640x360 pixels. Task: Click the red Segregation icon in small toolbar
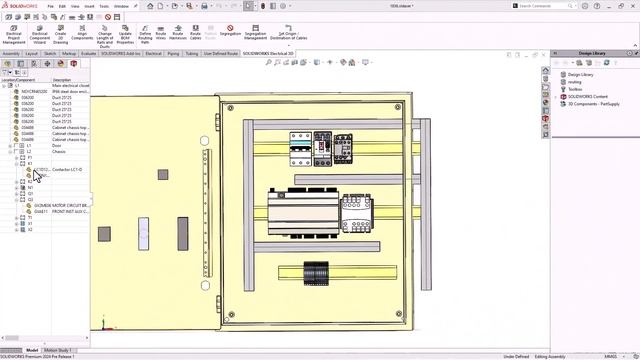coord(108,17)
